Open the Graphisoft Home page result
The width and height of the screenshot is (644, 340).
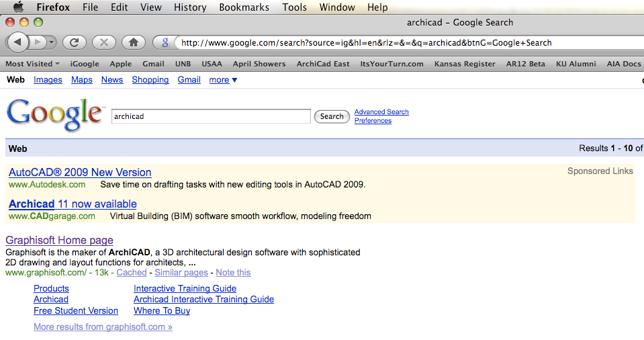tap(59, 241)
